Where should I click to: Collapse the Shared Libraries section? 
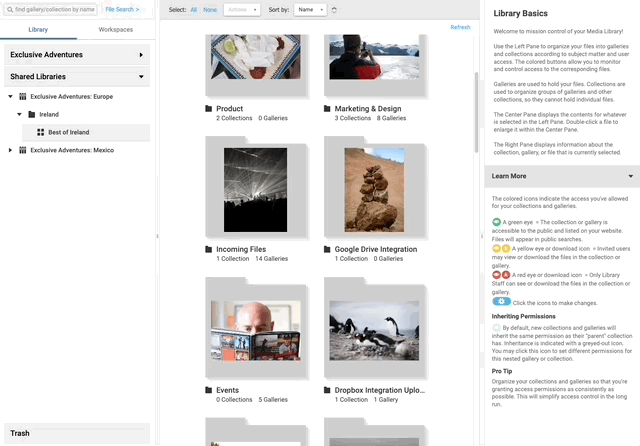click(141, 76)
